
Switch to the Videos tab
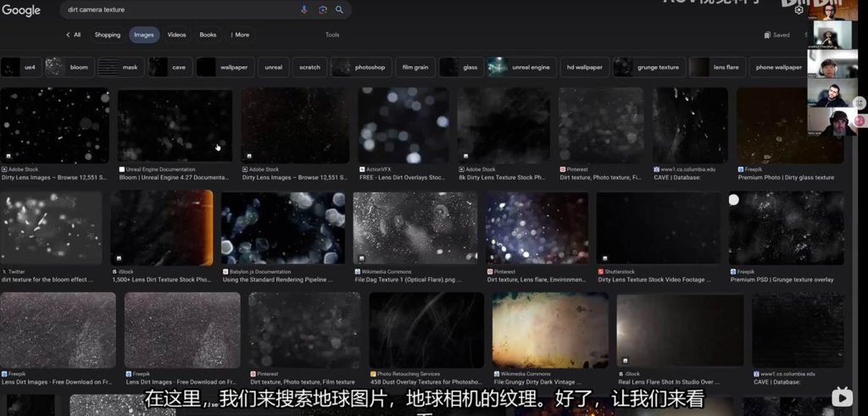click(x=176, y=35)
